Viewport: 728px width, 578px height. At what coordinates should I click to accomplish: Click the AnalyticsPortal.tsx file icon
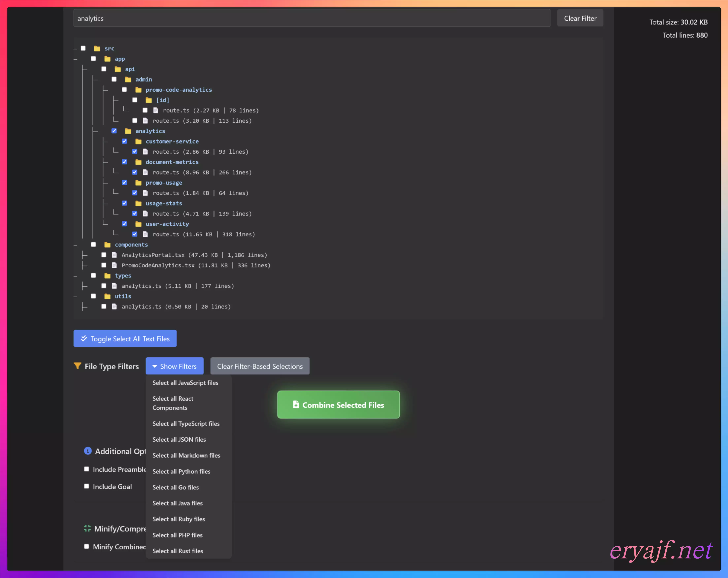click(115, 255)
